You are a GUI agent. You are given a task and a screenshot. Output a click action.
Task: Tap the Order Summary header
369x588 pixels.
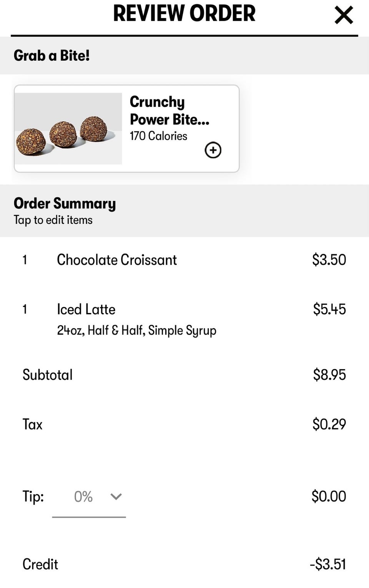65,204
